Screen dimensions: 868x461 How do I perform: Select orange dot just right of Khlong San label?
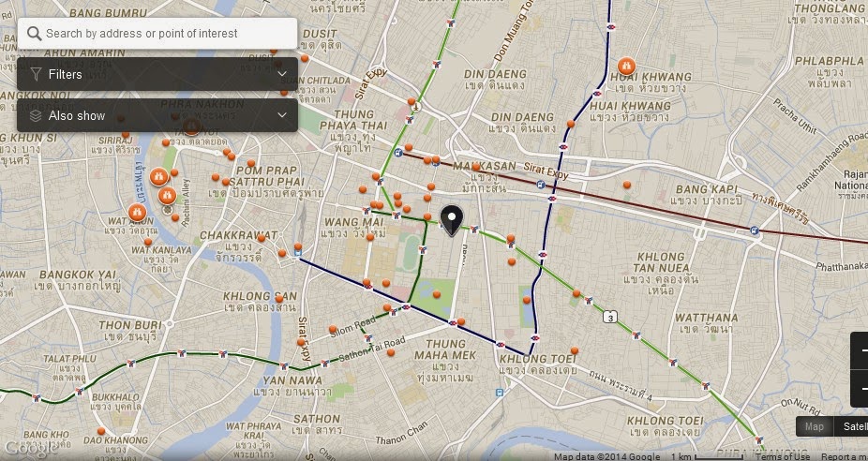tap(279, 299)
